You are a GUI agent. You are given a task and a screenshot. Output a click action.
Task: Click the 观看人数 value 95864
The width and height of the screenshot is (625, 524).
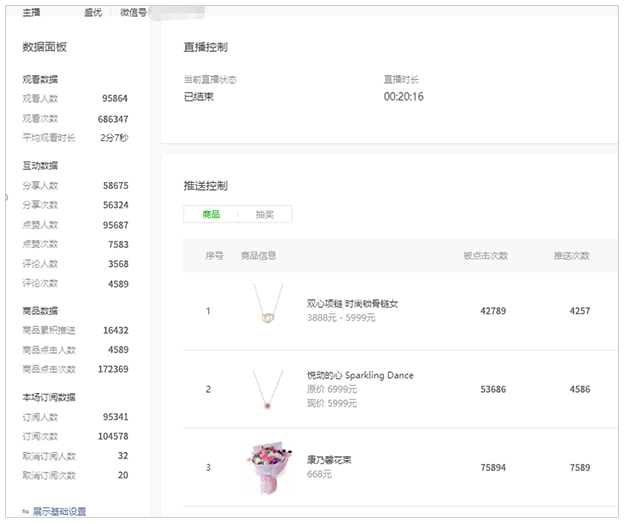coord(115,99)
